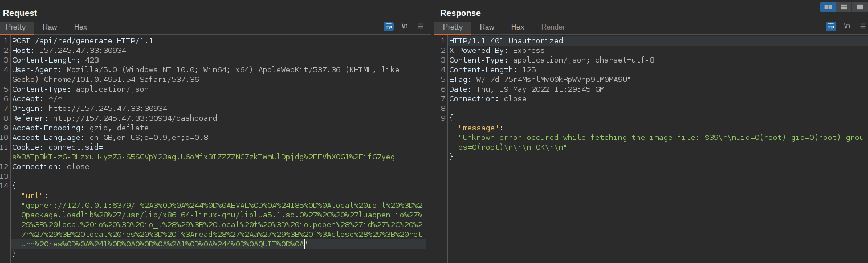
Task: Click the response Content-Type charset=utf-8 header
Action: click(552, 60)
